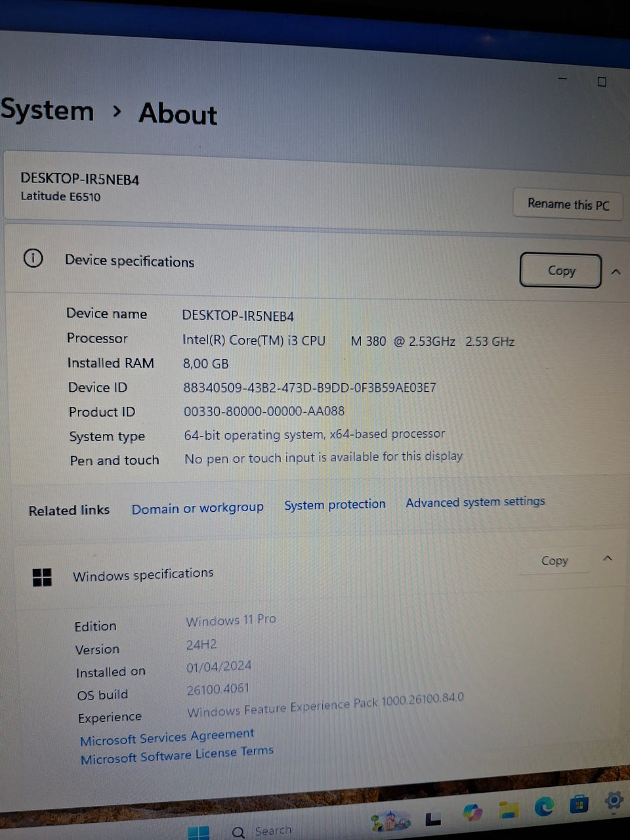Select the Windows 11 Pro edition value

(x=231, y=619)
